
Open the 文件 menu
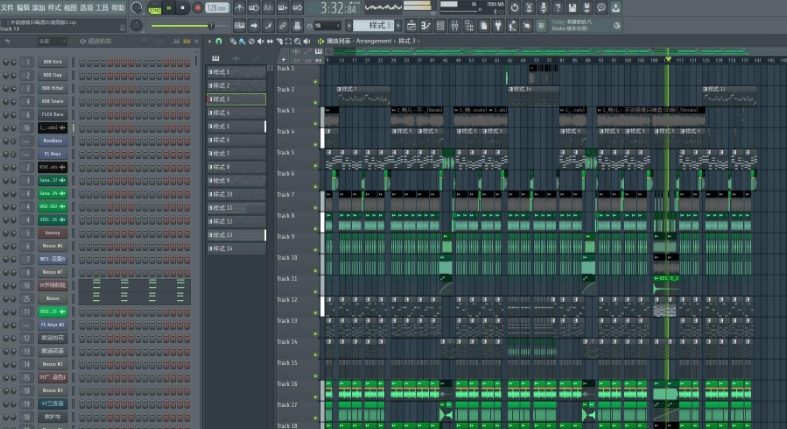(x=7, y=7)
